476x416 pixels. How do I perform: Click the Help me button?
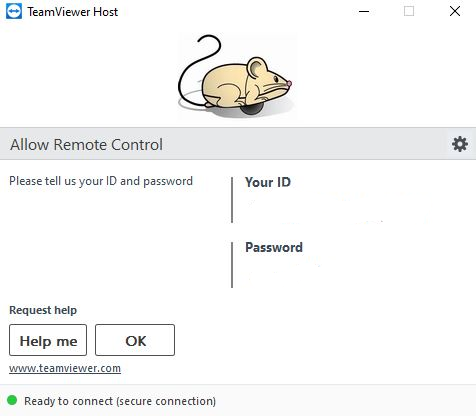(48, 340)
